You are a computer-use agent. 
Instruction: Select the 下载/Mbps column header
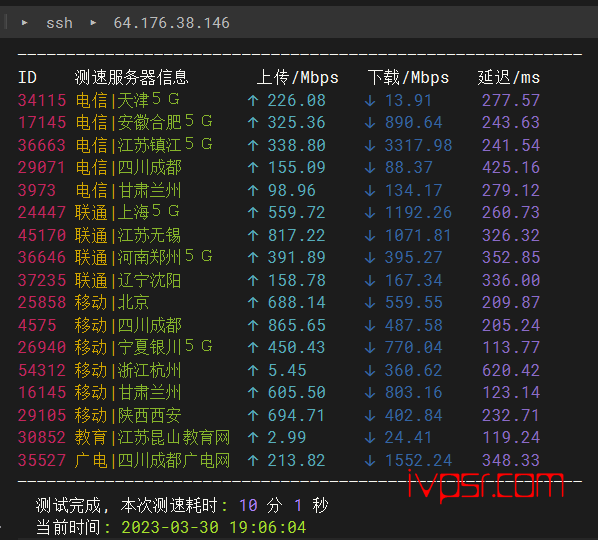click(x=408, y=77)
